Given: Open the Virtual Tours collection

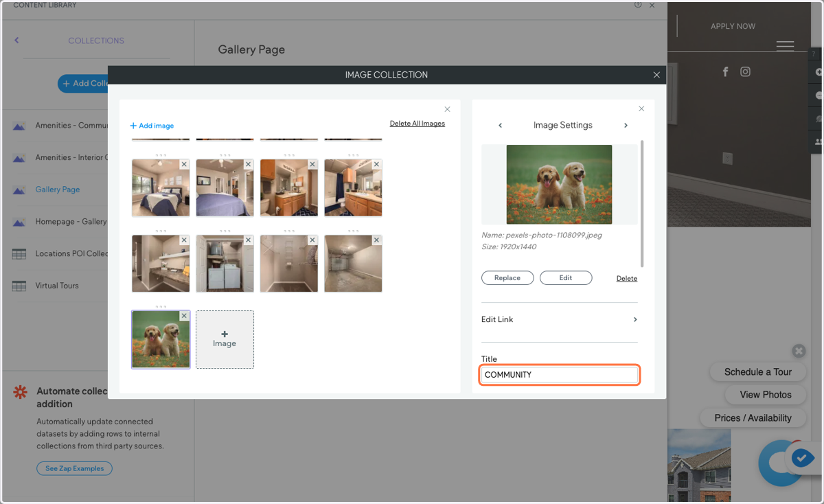Looking at the screenshot, I should (57, 286).
